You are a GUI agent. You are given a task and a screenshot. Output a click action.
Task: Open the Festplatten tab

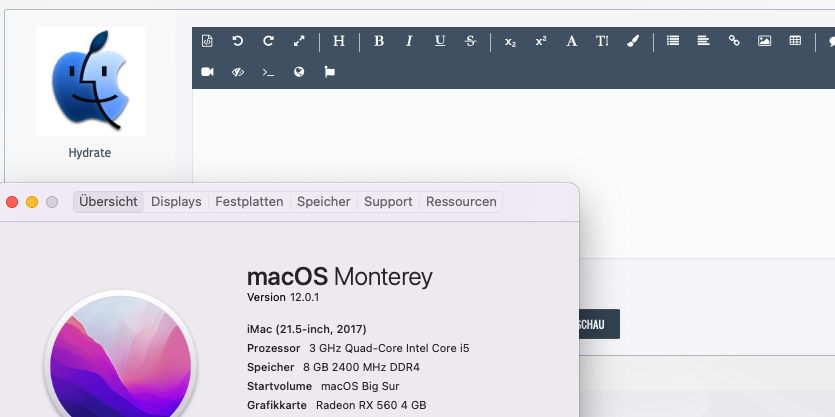[249, 201]
